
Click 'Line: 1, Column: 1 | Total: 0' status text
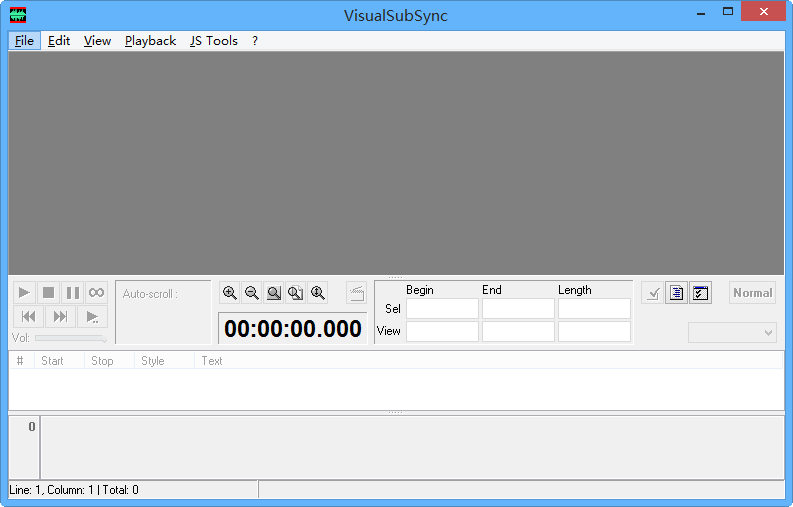(74, 490)
